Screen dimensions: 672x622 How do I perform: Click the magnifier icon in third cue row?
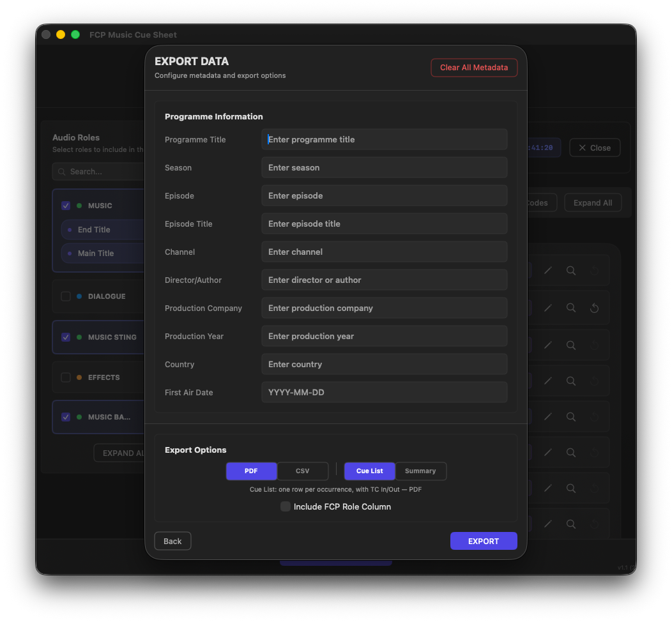tap(571, 345)
